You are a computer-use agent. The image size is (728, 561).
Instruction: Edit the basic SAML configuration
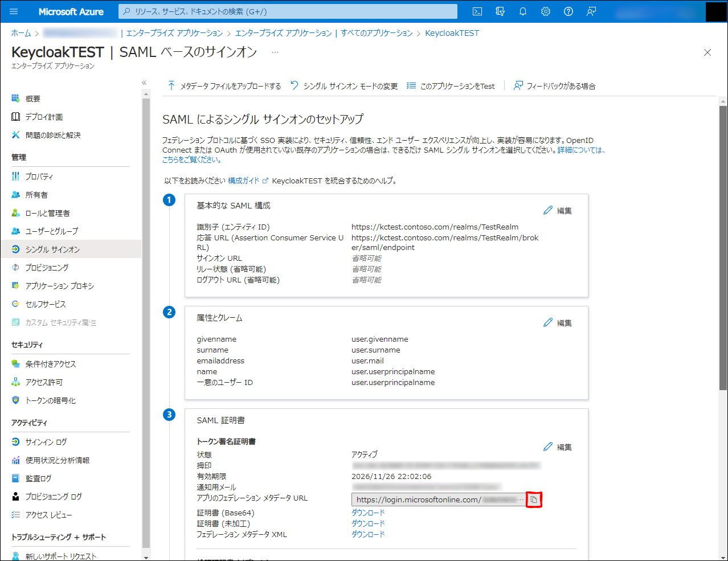[558, 211]
